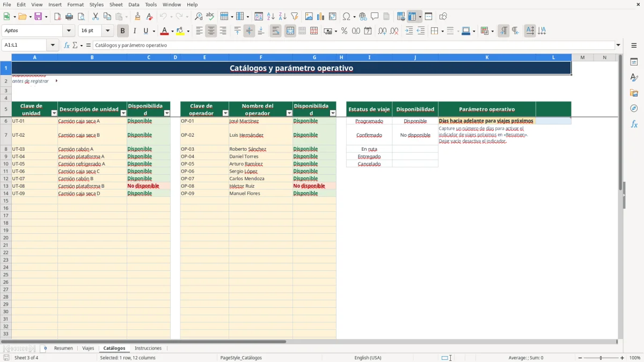The width and height of the screenshot is (644, 362).
Task: Open the Data menu
Action: click(134, 4)
